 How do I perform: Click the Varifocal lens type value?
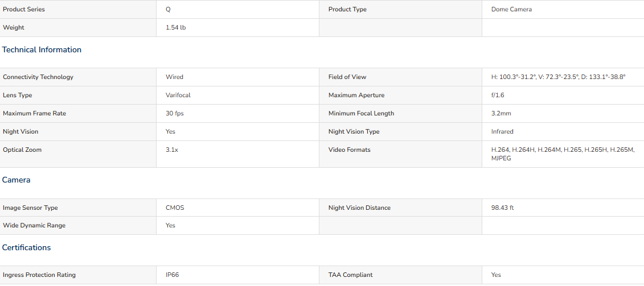[x=178, y=95]
